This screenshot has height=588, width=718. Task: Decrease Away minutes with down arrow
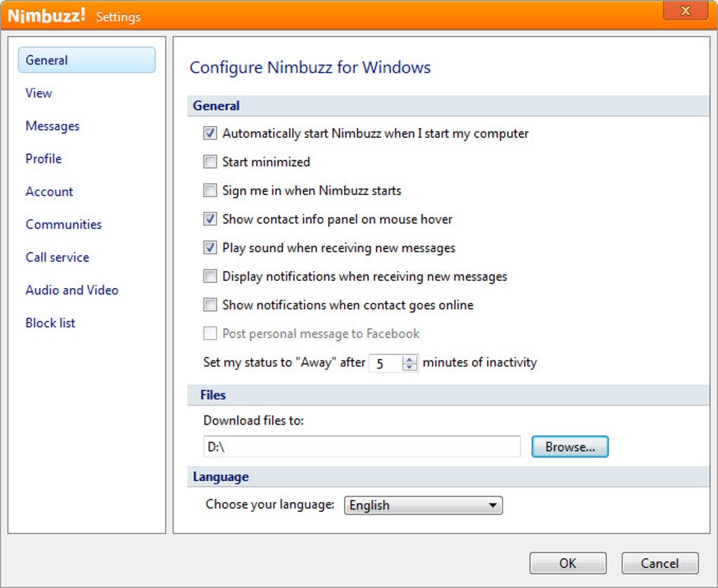click(x=410, y=367)
